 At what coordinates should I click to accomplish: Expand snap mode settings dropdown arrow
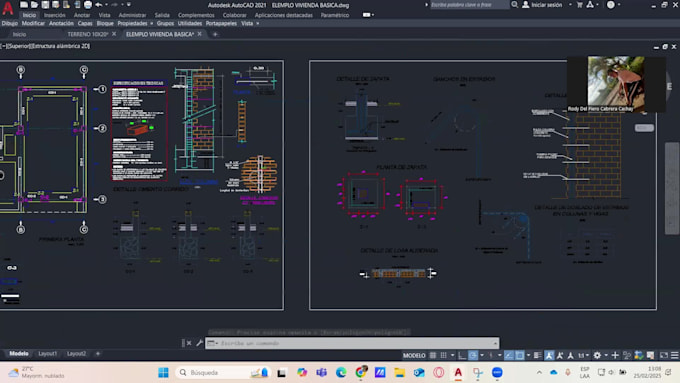(452, 355)
